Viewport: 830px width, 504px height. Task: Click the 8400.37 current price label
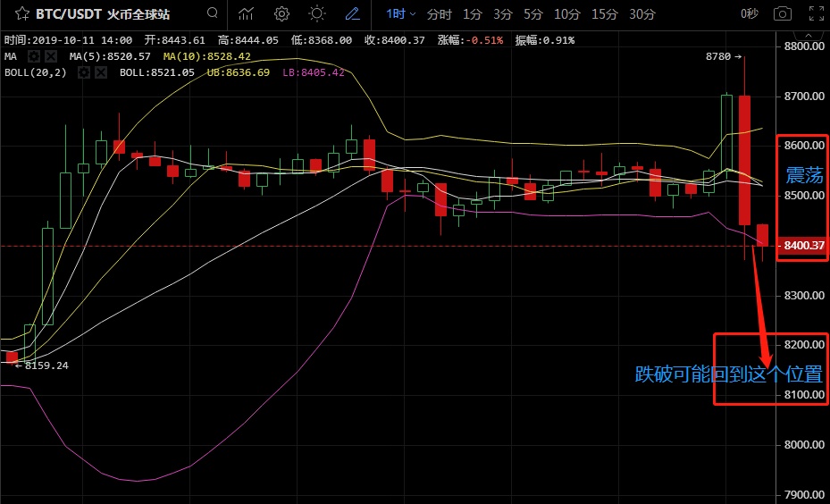[801, 245]
